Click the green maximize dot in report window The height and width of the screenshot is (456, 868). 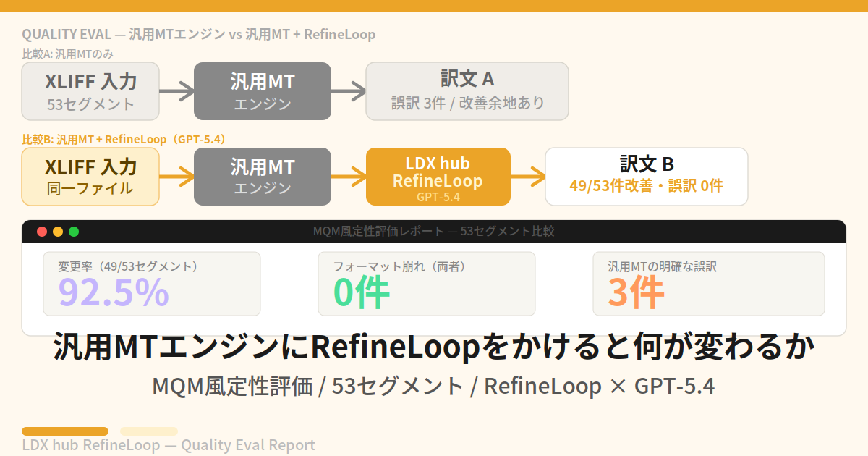[x=74, y=232]
